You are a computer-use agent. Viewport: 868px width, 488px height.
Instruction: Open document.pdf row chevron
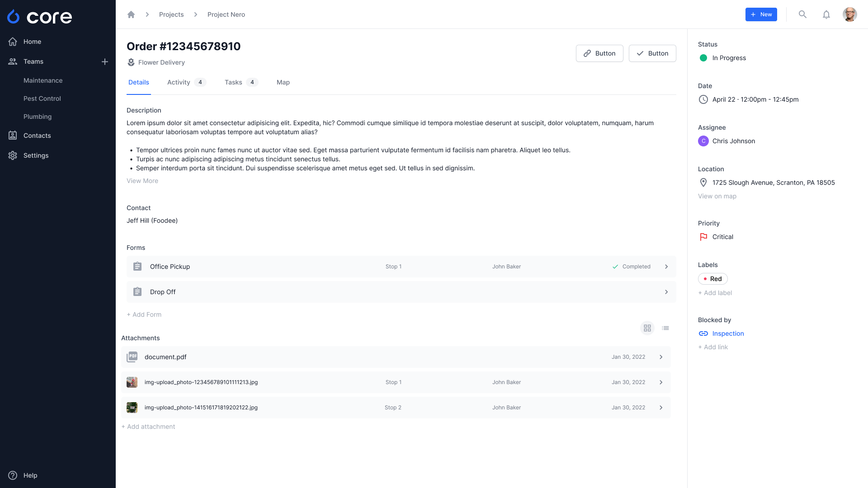(x=661, y=357)
